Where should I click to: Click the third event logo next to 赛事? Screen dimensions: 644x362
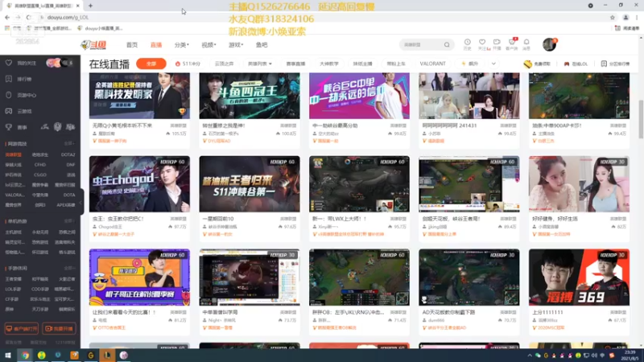pos(71,127)
